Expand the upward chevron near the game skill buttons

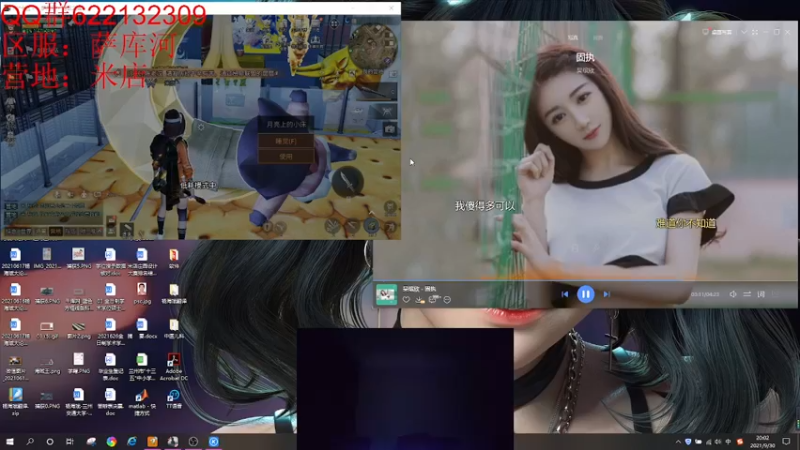coord(371,213)
